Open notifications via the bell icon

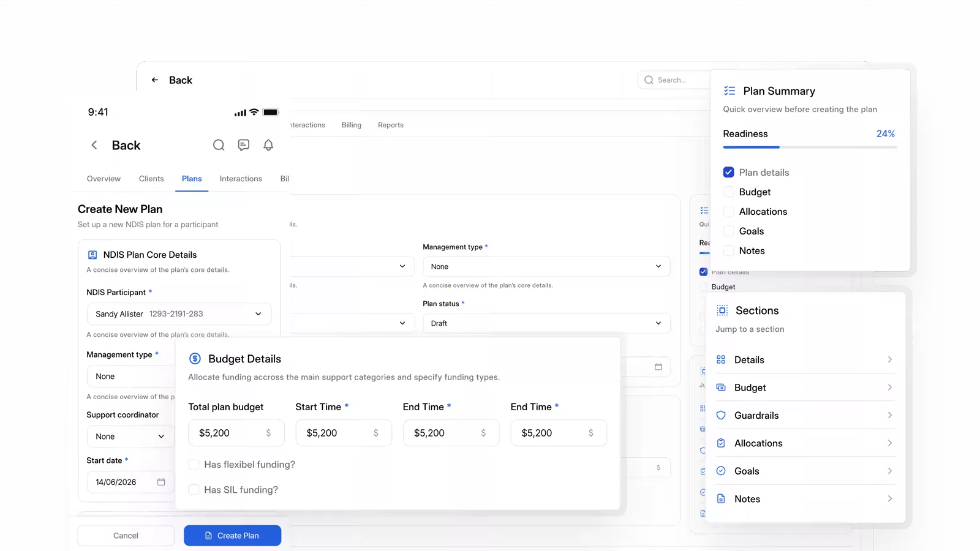pyautogui.click(x=268, y=145)
